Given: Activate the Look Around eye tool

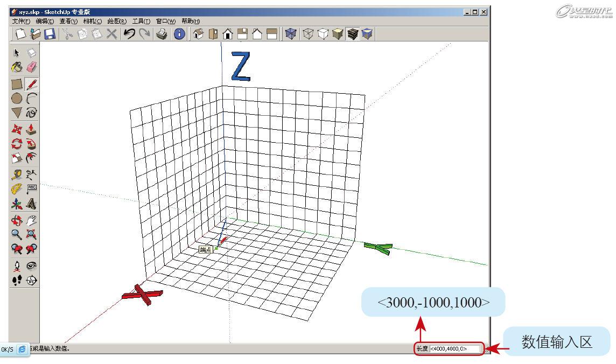Looking at the screenshot, I should tap(31, 266).
